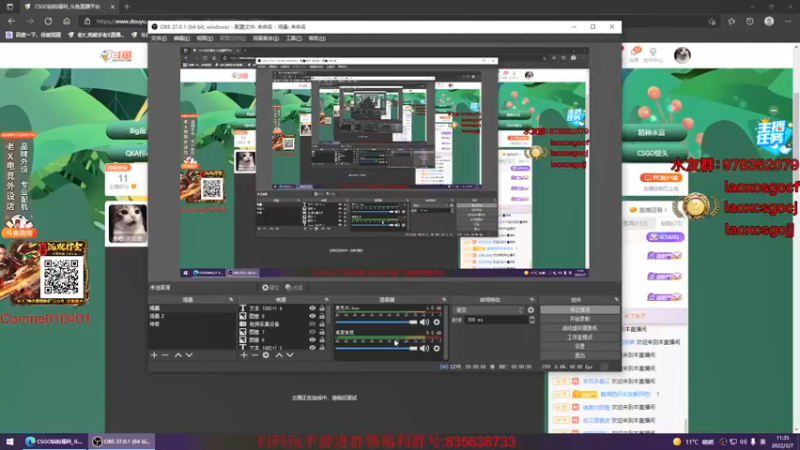
Task: Pop out the audio mixer dock icon
Action: (444, 299)
